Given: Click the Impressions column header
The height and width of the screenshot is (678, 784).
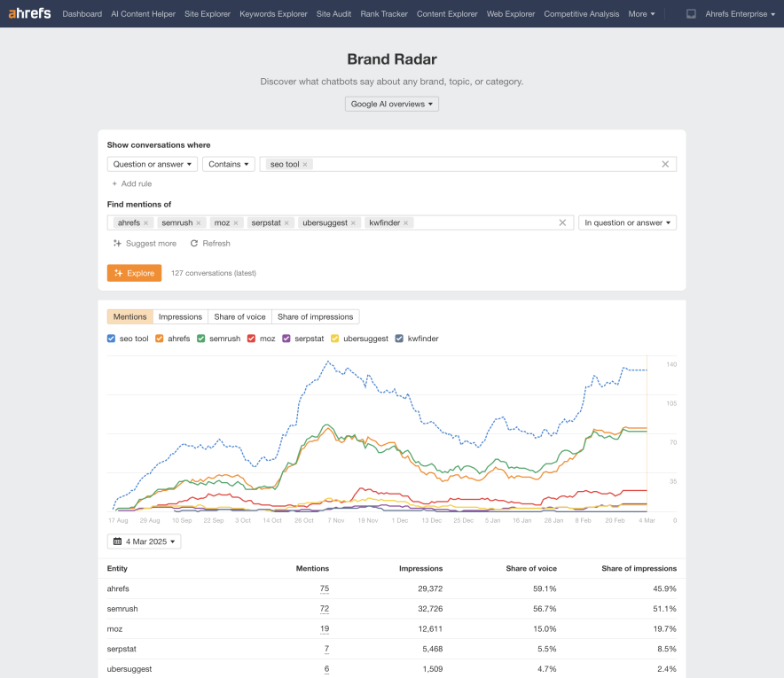Looking at the screenshot, I should pos(421,569).
